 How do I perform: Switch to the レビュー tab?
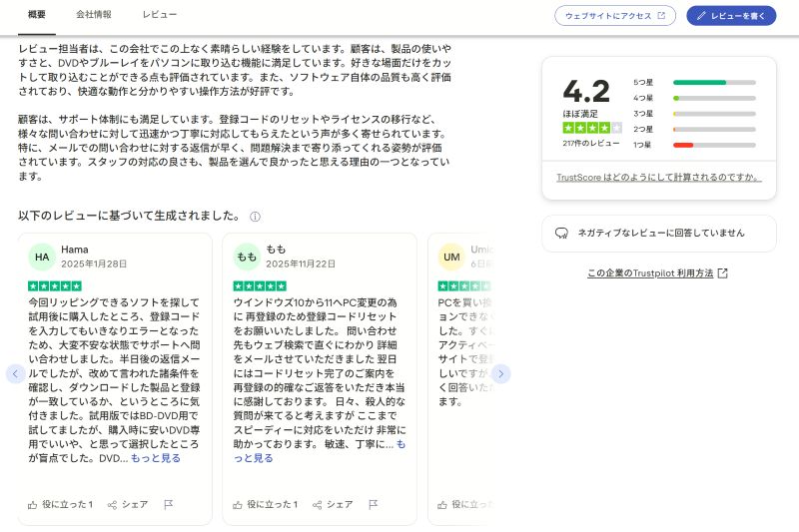(x=160, y=15)
